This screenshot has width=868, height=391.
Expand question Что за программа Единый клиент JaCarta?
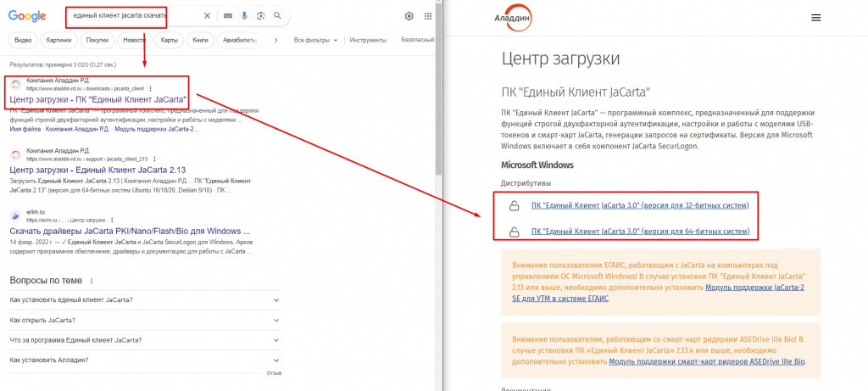coord(146,340)
